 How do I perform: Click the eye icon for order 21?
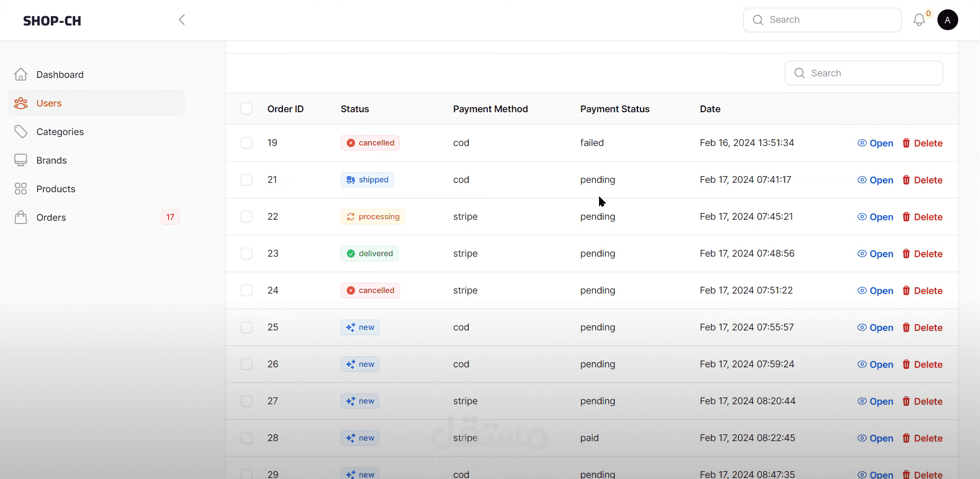(x=862, y=180)
